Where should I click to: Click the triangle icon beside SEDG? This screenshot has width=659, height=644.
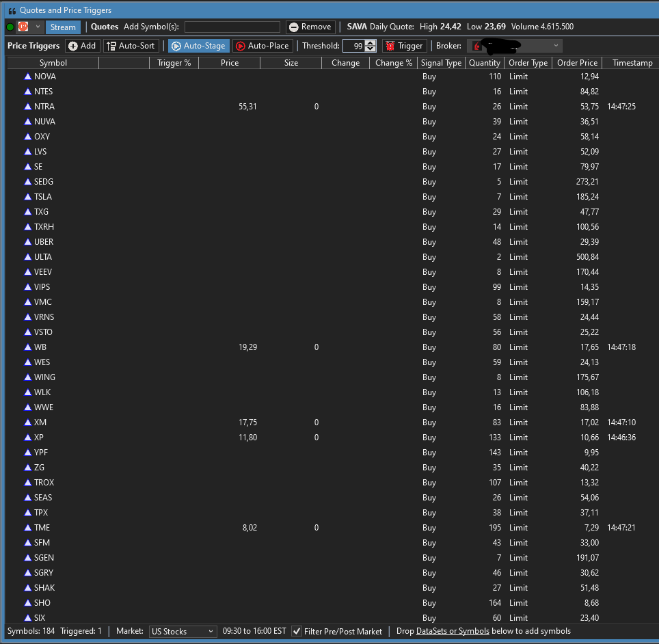point(28,182)
